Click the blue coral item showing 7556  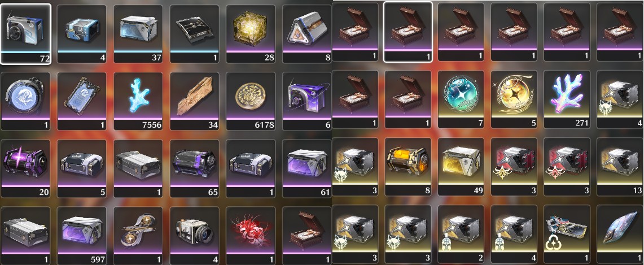coord(138,102)
